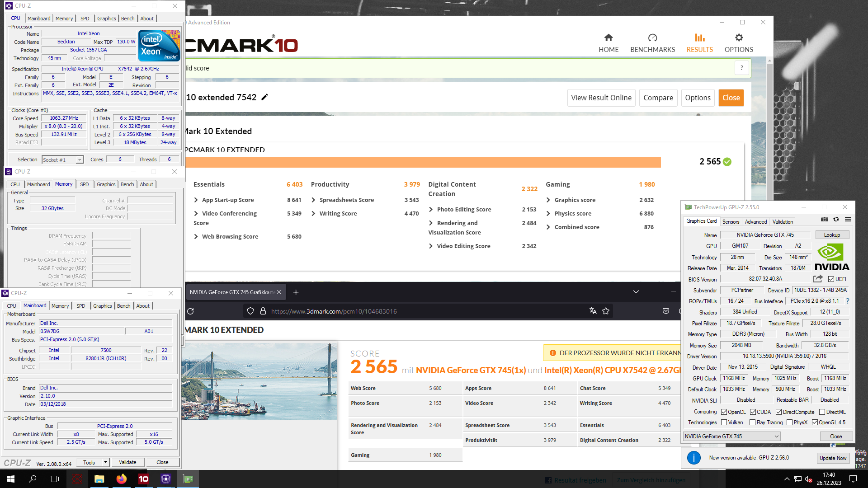868x488 pixels.
Task: Open the Advanced tab in GPU-Z
Action: 756,221
